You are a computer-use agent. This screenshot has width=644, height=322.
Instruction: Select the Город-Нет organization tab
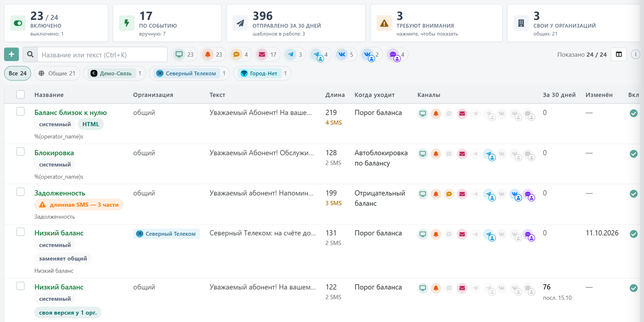click(262, 73)
